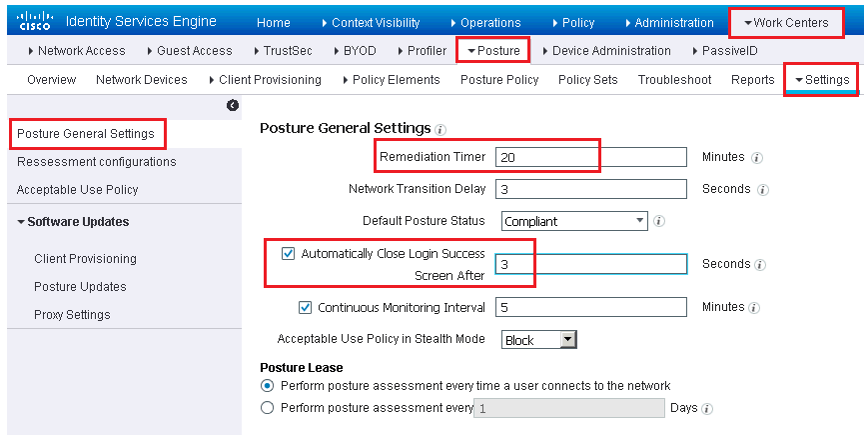Toggle the Continuous Monitoring Interval checkbox
Screen dimensions: 865x435
(305, 307)
